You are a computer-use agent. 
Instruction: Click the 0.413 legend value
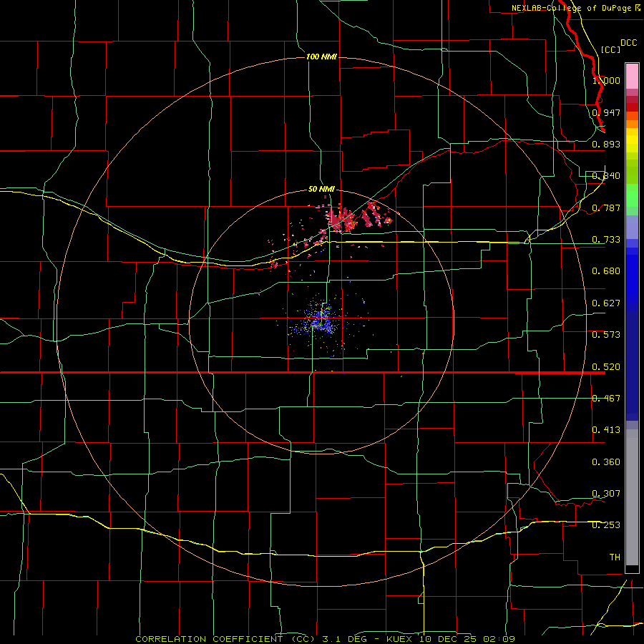click(606, 430)
